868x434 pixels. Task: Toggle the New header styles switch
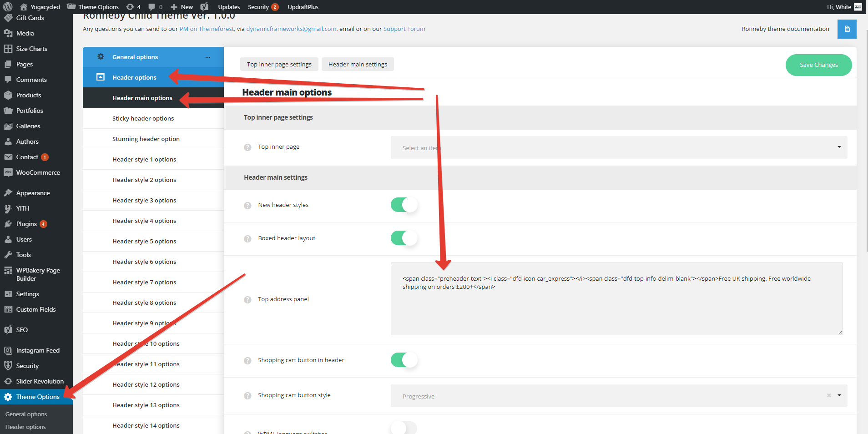point(404,205)
